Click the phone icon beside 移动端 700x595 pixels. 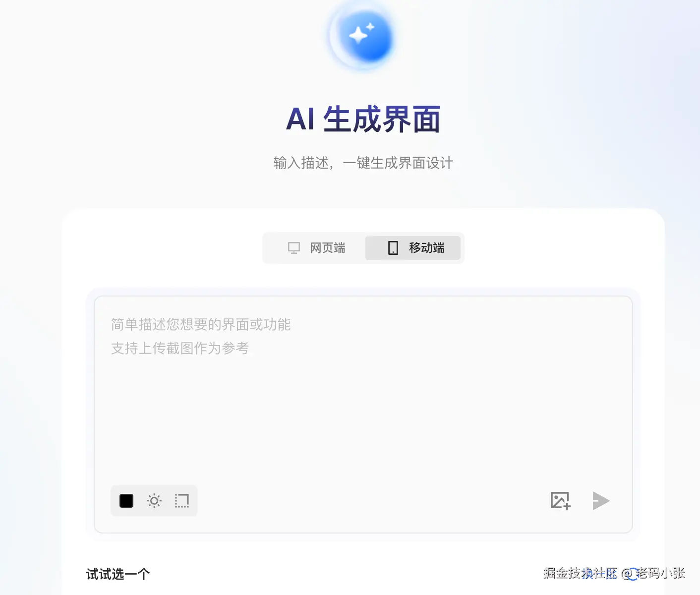click(x=393, y=248)
